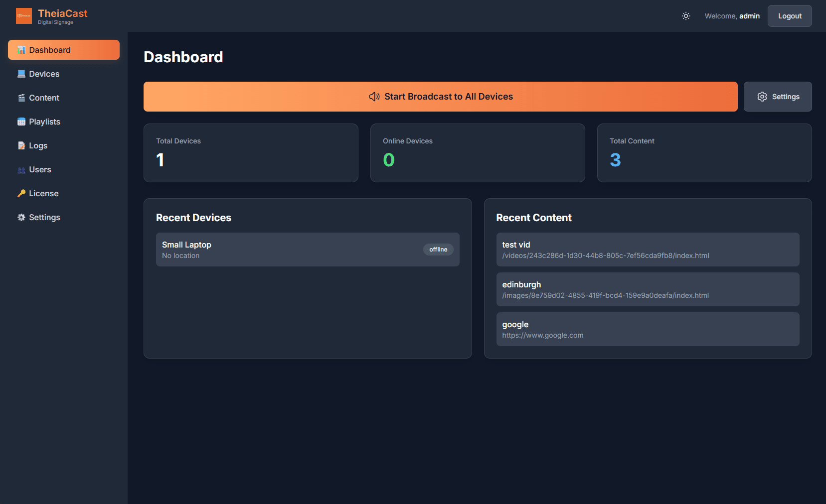Click the Content icon in the sidebar
This screenshot has width=826, height=504.
tap(21, 98)
